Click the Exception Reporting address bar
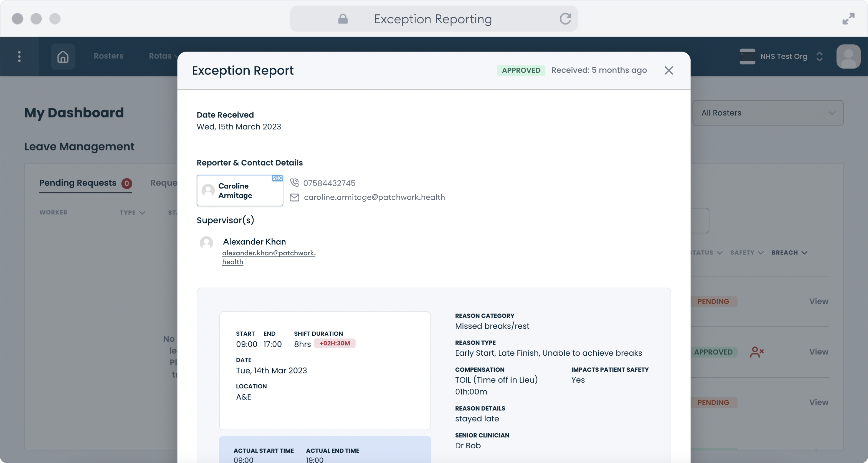Viewport: 868px width, 463px height. click(x=434, y=19)
